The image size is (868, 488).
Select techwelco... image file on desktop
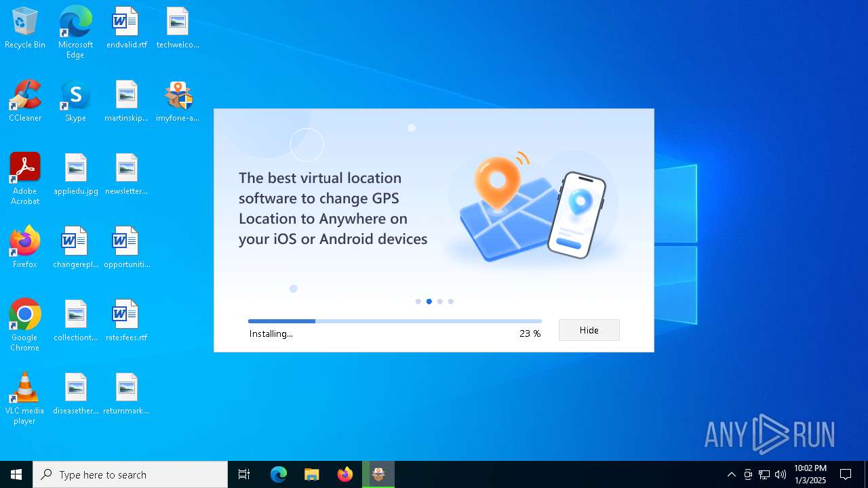178,28
